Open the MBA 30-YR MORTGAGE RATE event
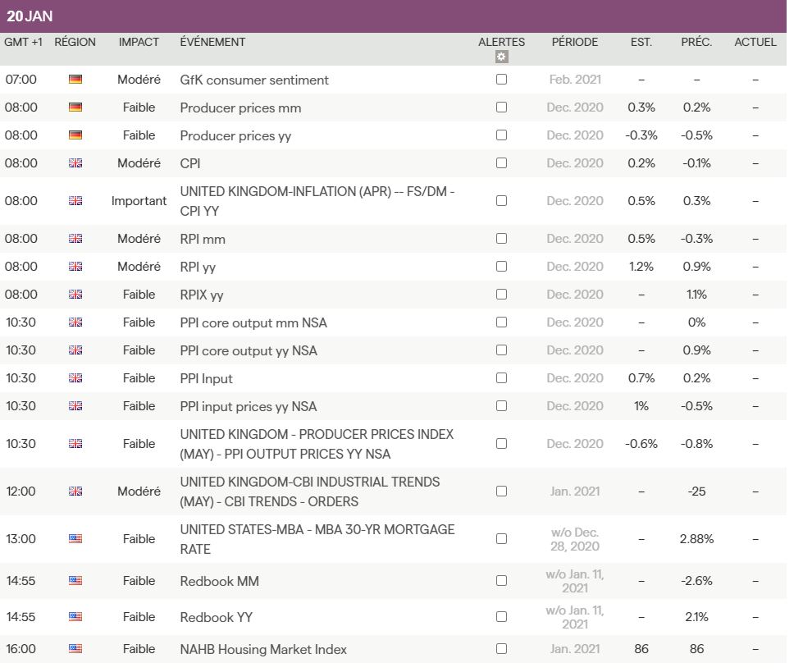 point(317,539)
